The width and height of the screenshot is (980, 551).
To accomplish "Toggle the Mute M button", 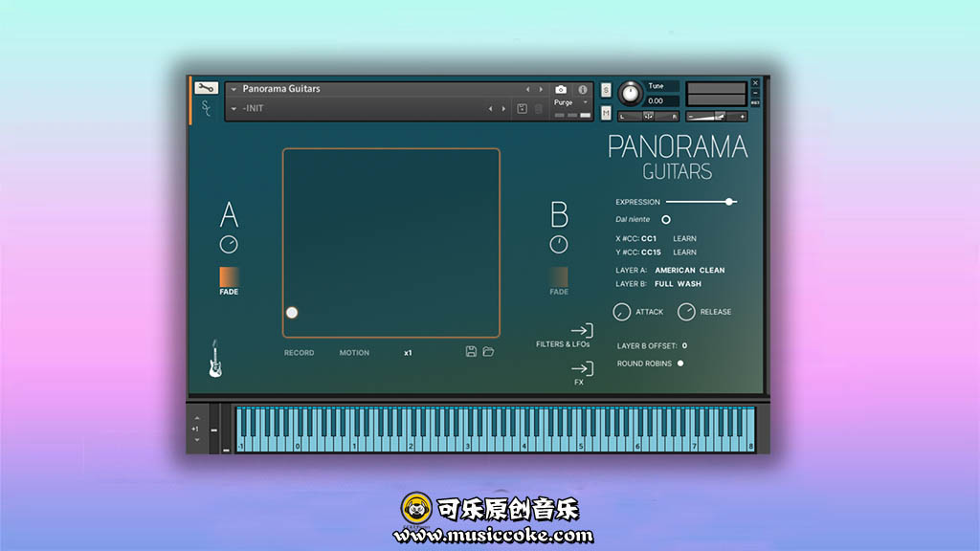I will click(606, 113).
